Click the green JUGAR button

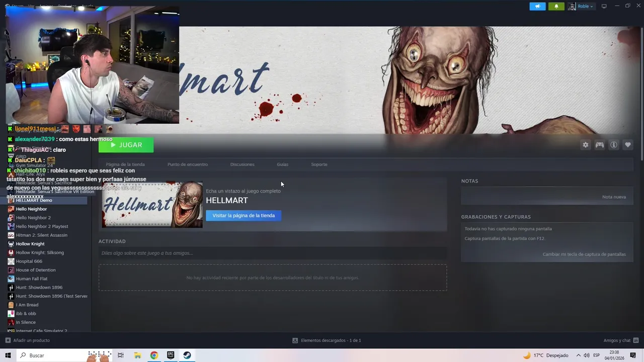pos(126,145)
